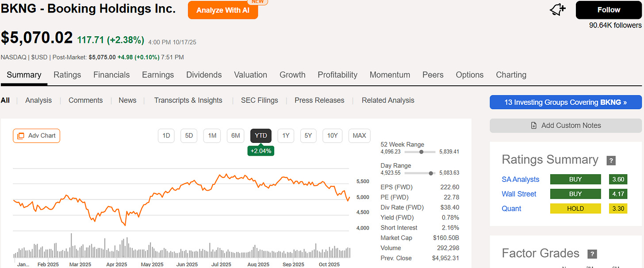Viewport: 644px width, 268px height.
Task: Select the YTD chart range
Action: (261, 136)
